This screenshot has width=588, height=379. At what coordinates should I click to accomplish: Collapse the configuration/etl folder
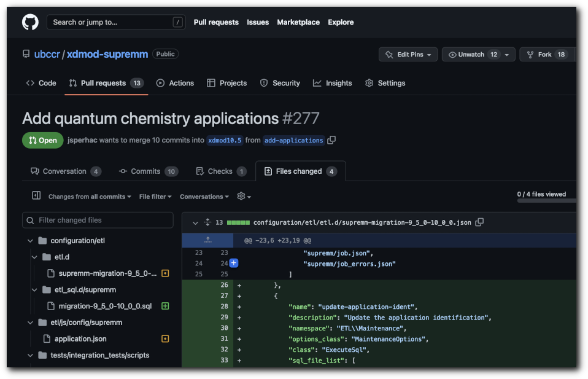tap(30, 240)
